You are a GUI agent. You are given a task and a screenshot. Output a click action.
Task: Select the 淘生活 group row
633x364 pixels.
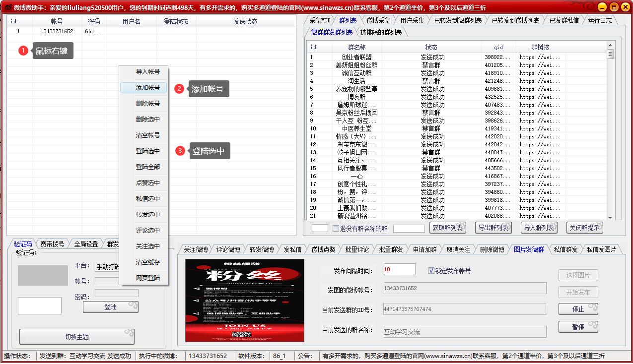457,81
